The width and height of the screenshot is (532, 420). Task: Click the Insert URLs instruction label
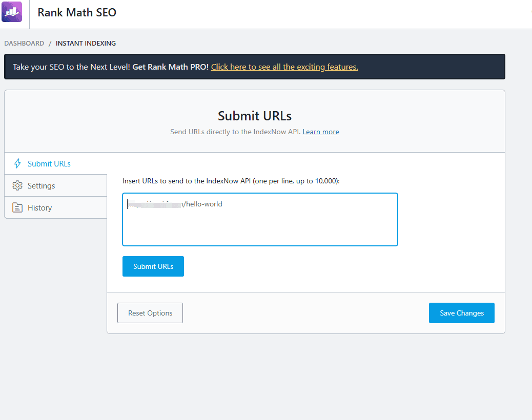point(231,181)
